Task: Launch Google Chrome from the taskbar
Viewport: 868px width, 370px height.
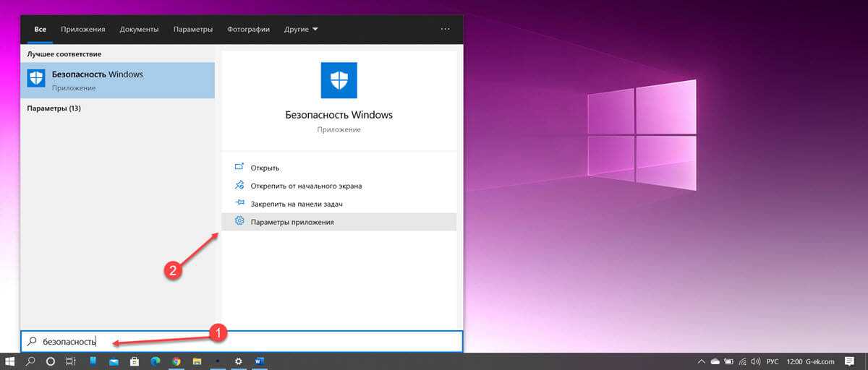Action: tap(176, 361)
